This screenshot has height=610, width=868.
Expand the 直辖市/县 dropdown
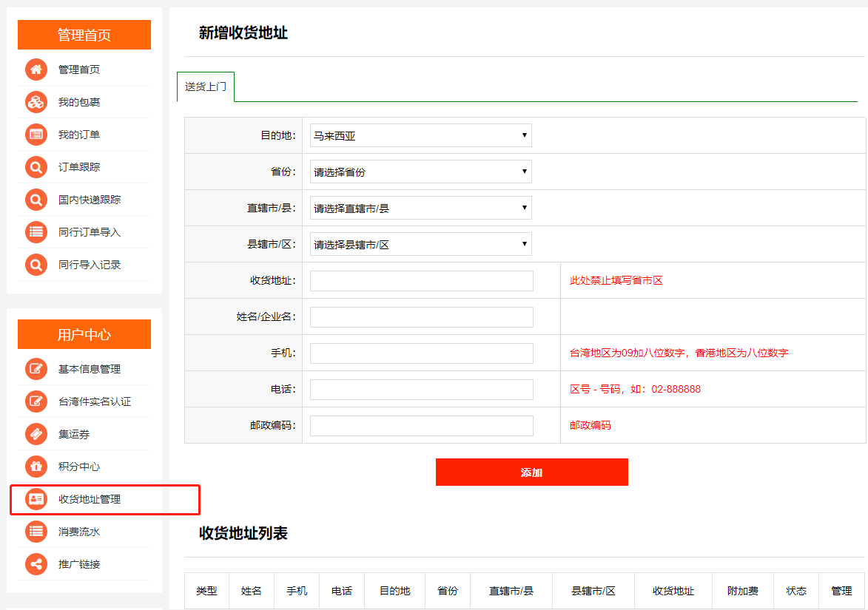[420, 208]
